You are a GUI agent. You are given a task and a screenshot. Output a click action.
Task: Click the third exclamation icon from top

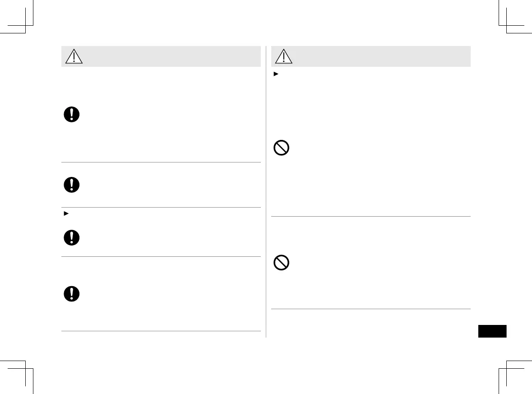pos(71,238)
